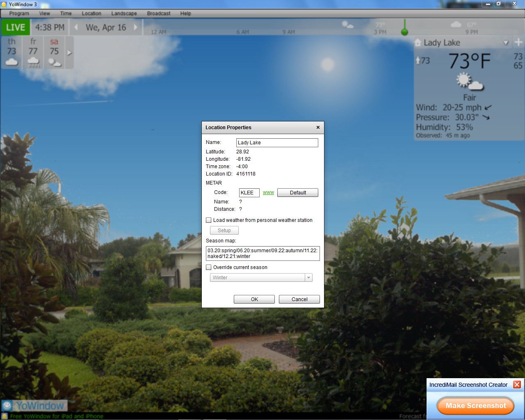Click the fair weather icon in the panel

point(469,81)
